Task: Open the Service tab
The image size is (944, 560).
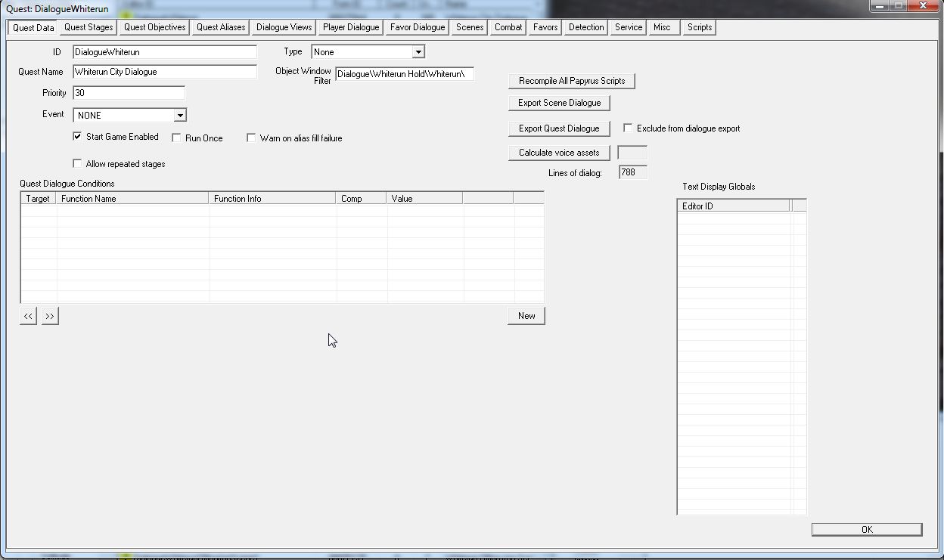Action: tap(629, 27)
